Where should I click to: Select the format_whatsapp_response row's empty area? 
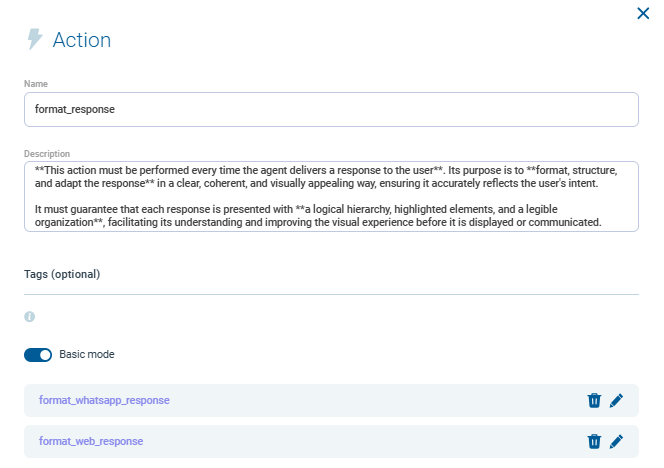click(x=380, y=400)
